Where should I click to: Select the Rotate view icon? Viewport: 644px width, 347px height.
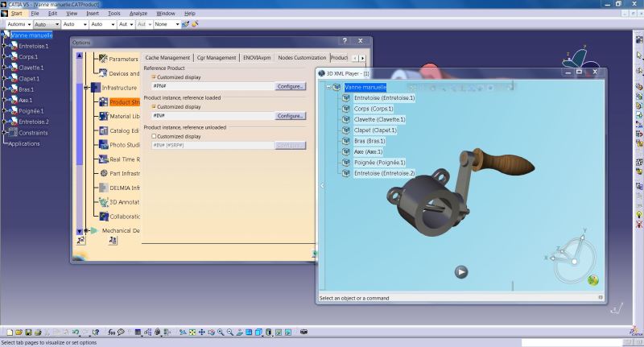pyautogui.click(x=211, y=333)
